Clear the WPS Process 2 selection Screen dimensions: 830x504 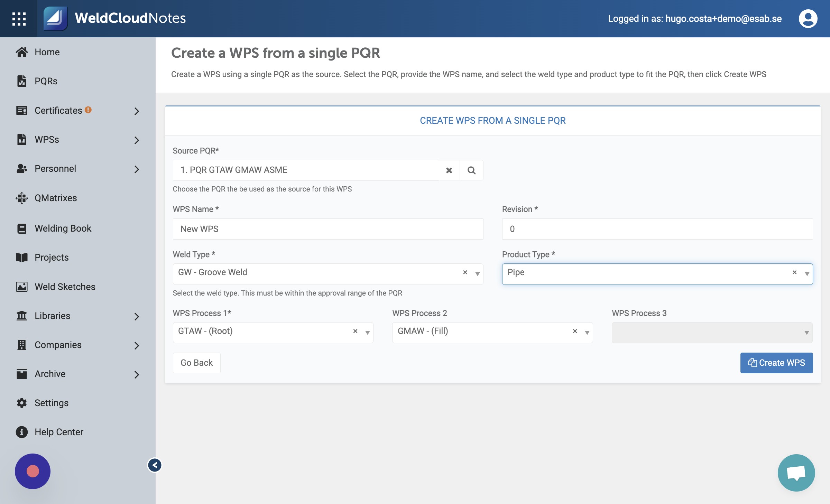coord(575,331)
